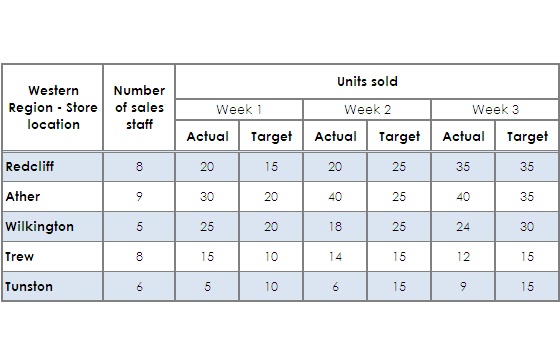Select Redcliff's sales staff count cell

pos(139,166)
